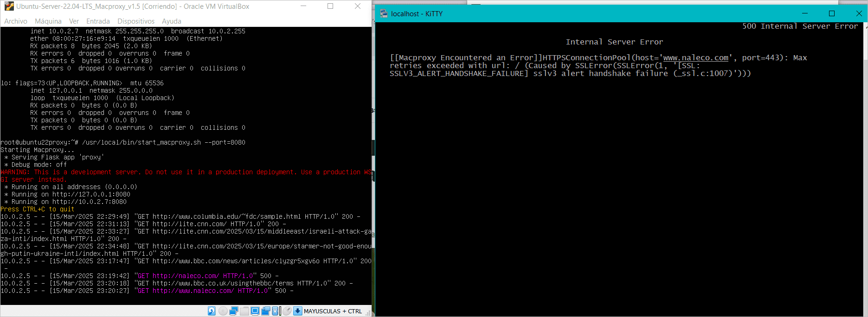The width and height of the screenshot is (868, 317).
Task: Open the Máquina menu
Action: click(x=48, y=21)
